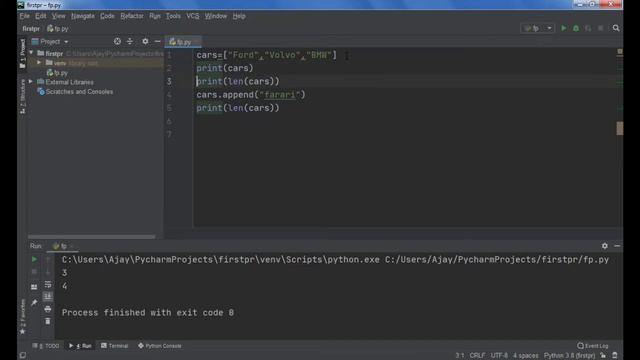Open Search Everywhere magnifier icon
The height and width of the screenshot is (360, 640).
coord(616,28)
